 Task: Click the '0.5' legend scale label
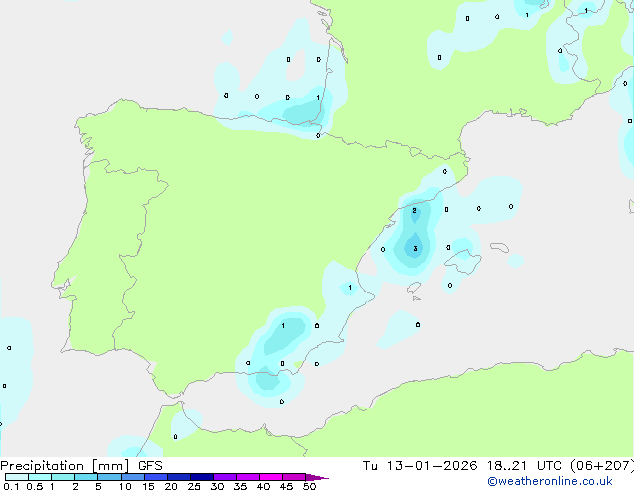pos(34,486)
